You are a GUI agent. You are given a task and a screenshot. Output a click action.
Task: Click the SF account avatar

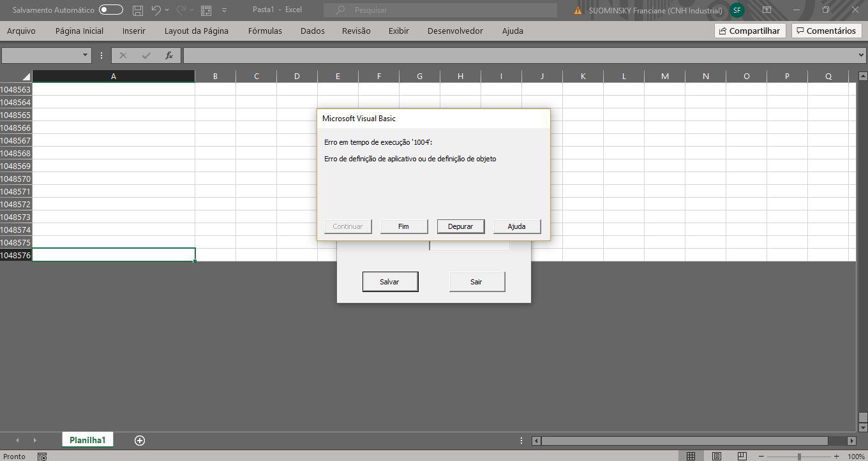(737, 10)
